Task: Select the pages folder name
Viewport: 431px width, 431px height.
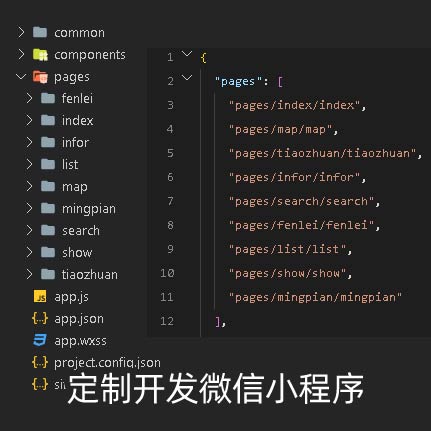Action: click(x=72, y=77)
